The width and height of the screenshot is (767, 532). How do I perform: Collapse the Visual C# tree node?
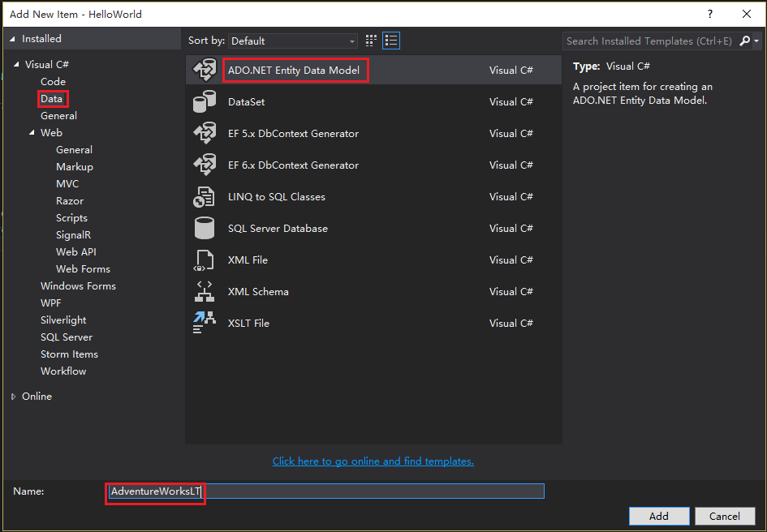pos(16,65)
